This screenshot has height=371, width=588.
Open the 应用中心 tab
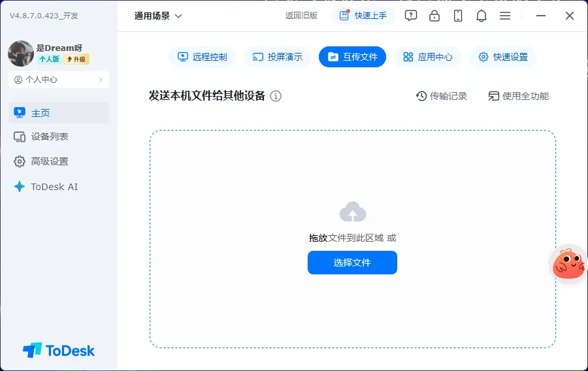[427, 57]
